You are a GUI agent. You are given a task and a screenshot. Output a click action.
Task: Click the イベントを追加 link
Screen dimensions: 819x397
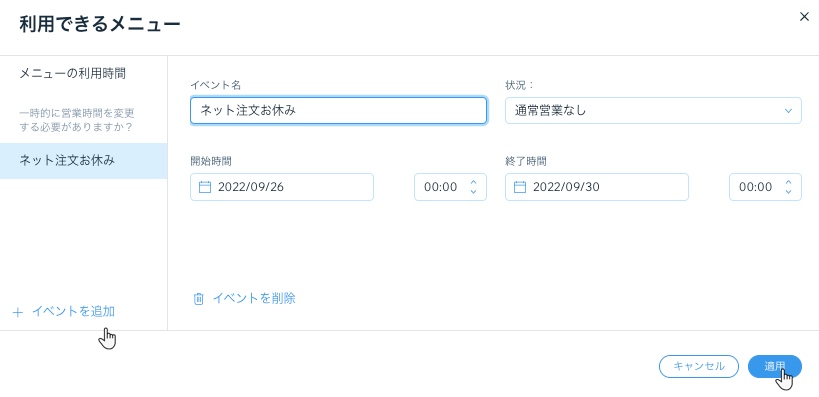[x=73, y=312]
